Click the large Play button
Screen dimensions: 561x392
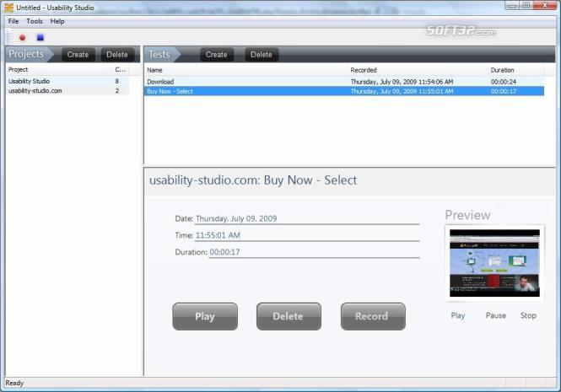tap(205, 316)
